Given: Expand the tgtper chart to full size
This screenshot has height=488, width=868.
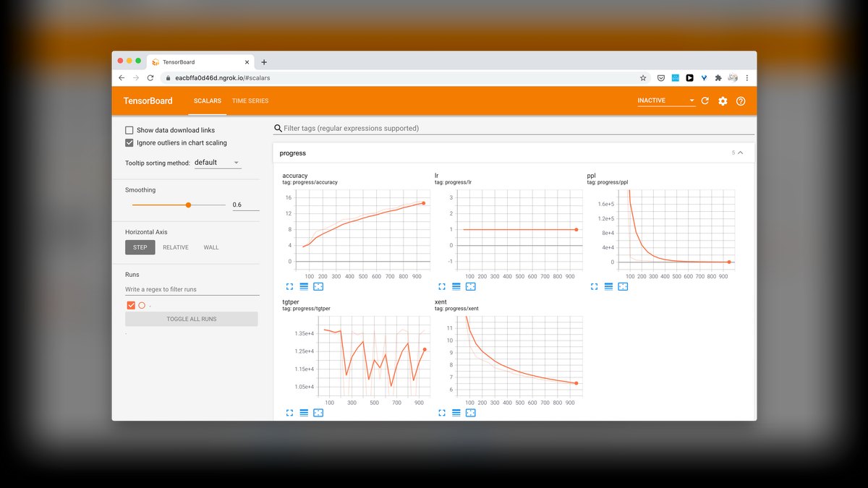Looking at the screenshot, I should pyautogui.click(x=289, y=412).
